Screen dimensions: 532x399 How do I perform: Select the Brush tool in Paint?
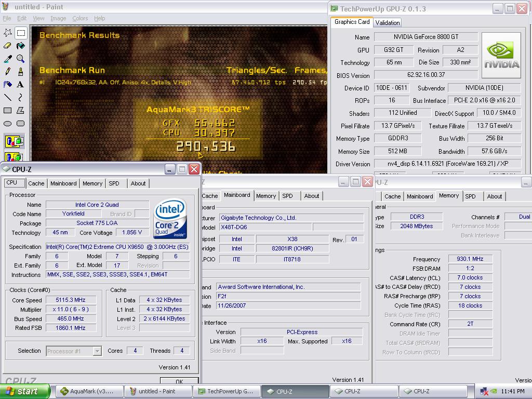coord(21,71)
